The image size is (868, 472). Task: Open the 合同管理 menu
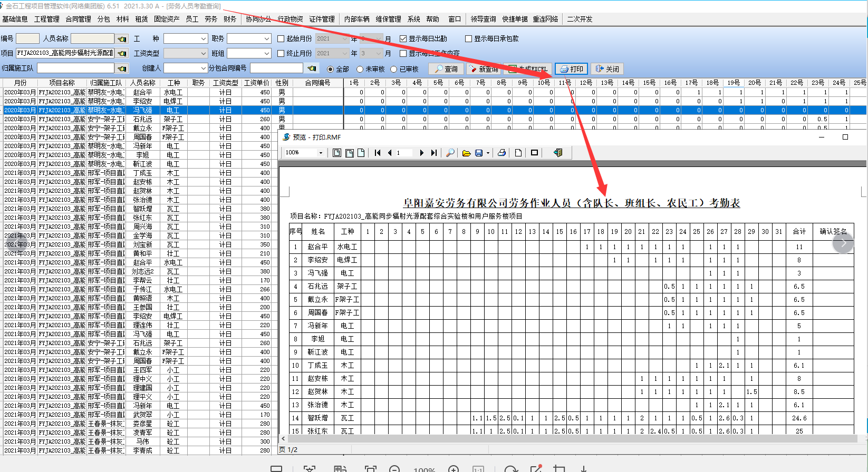click(78, 19)
